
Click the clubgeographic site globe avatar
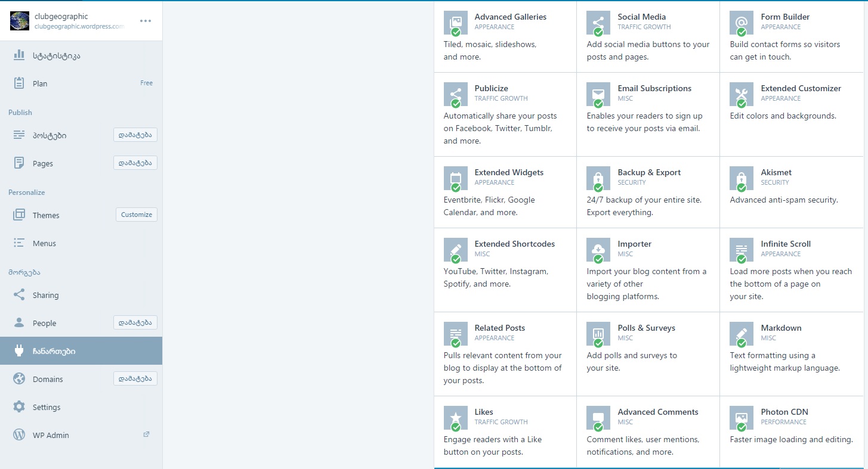[20, 21]
